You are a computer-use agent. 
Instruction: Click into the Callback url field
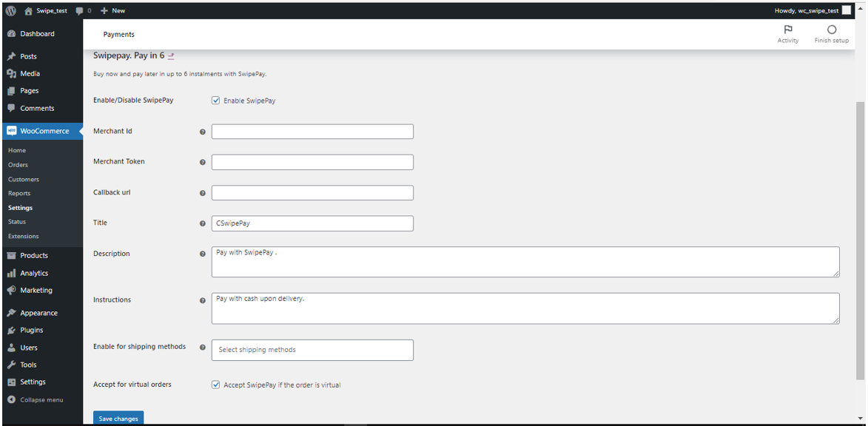point(312,192)
